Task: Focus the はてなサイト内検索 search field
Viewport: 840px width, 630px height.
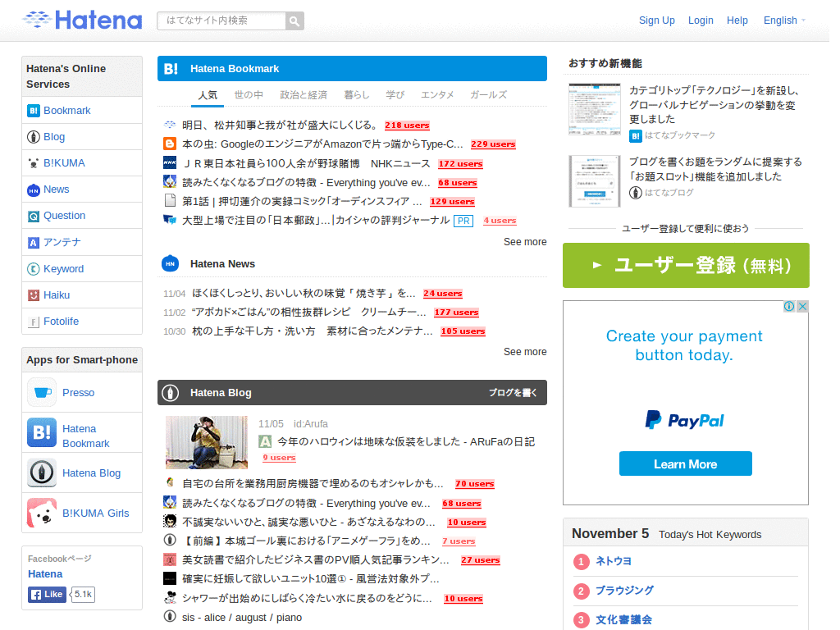Action: [221, 21]
